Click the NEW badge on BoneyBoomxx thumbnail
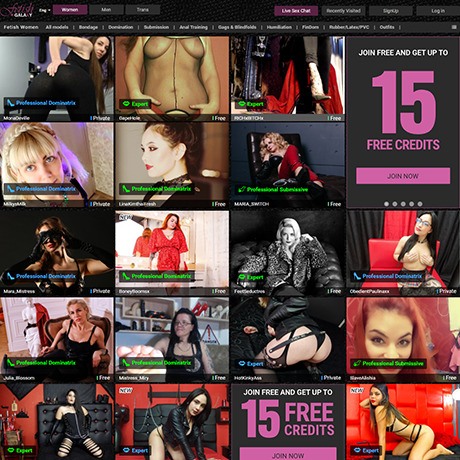460x460 pixels. click(x=125, y=217)
